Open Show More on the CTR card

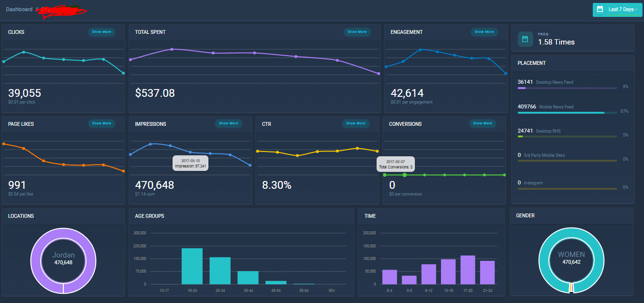356,123
